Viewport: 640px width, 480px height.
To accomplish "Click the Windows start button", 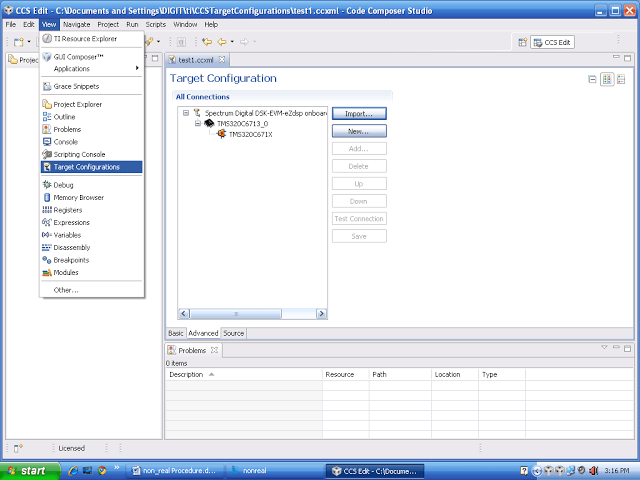I will 29,471.
